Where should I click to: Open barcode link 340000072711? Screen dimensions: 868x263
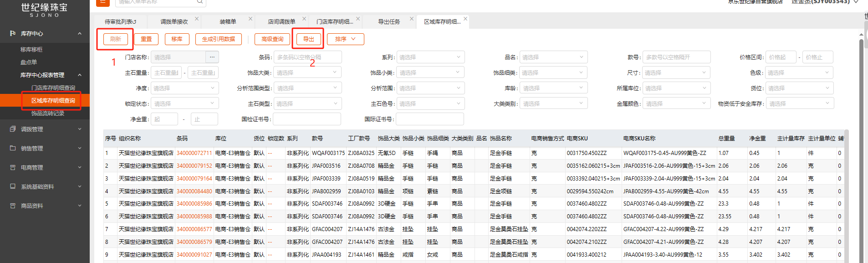(x=194, y=153)
